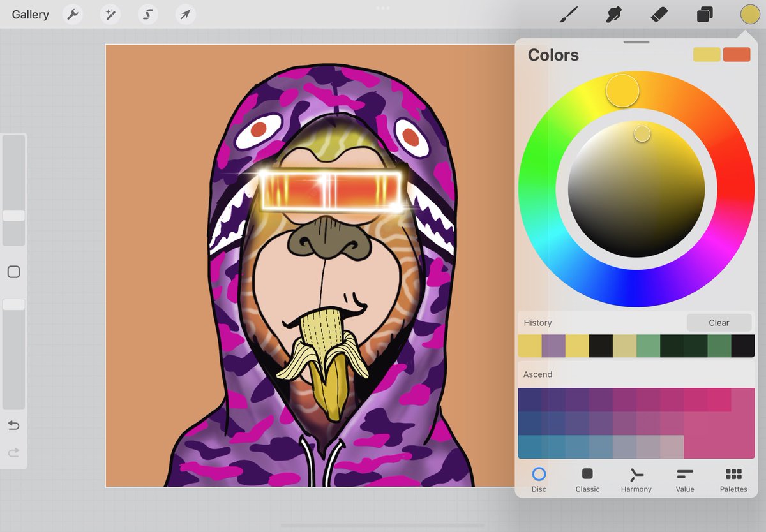Return to the Gallery

[x=30, y=15]
